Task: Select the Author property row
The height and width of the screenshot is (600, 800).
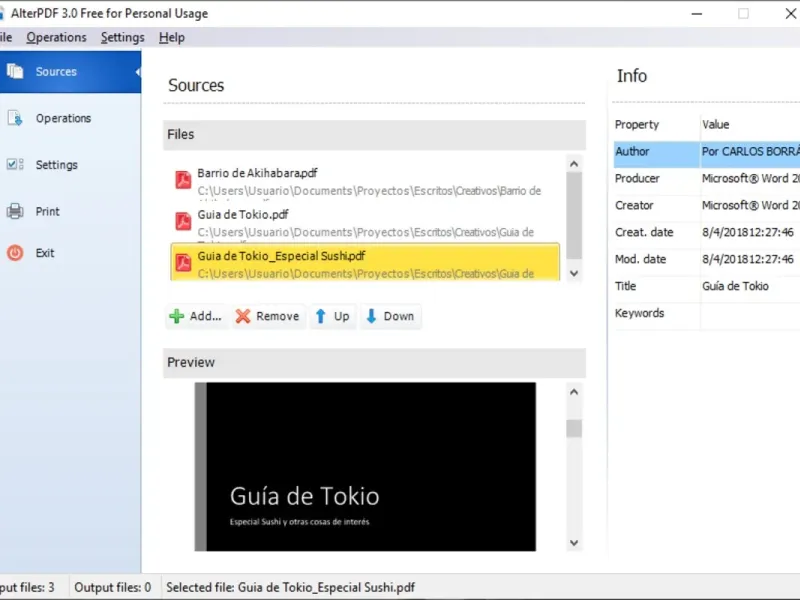Action: click(x=707, y=154)
